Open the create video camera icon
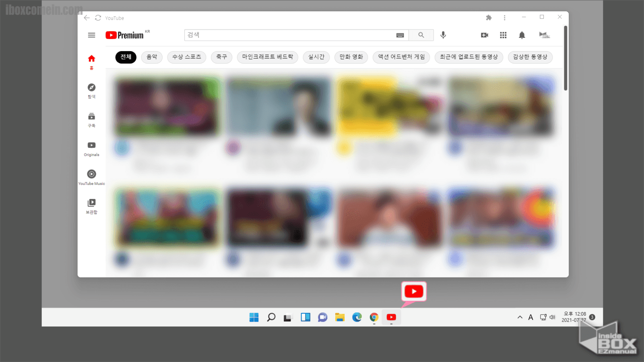 pos(485,35)
